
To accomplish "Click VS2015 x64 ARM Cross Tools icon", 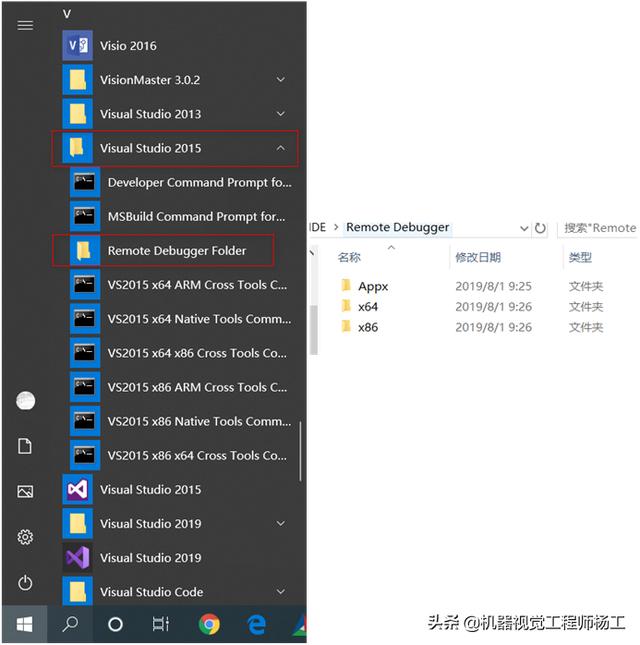I will pos(85,284).
